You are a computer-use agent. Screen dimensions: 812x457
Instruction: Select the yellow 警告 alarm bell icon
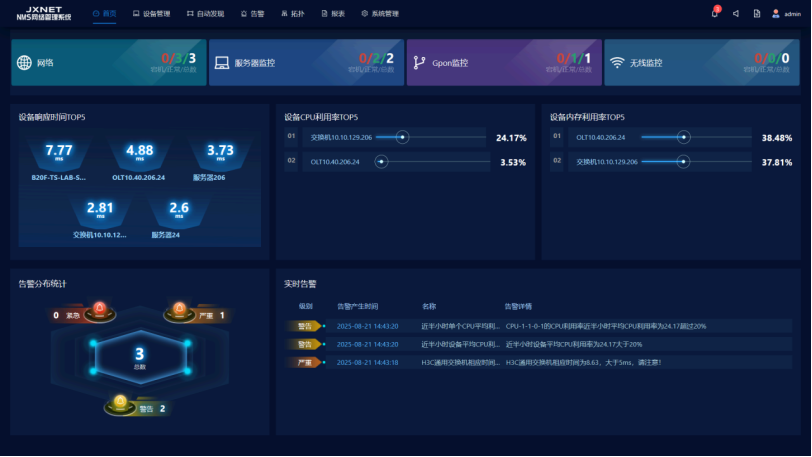point(121,402)
